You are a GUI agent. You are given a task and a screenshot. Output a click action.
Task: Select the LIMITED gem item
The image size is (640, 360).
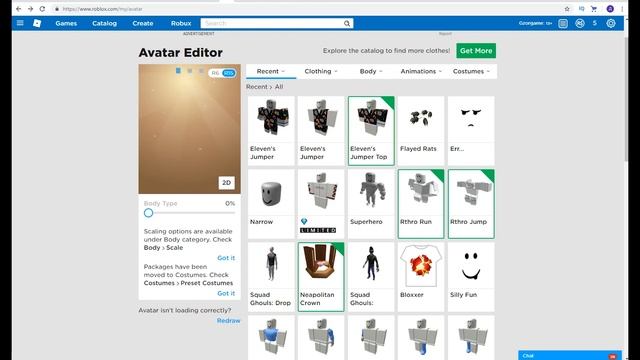click(x=321, y=204)
